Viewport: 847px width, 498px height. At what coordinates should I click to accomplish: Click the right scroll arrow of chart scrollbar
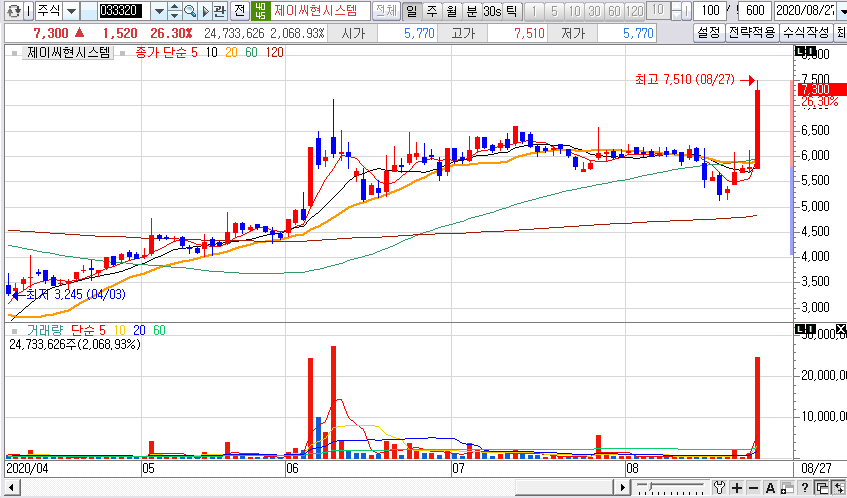622,487
